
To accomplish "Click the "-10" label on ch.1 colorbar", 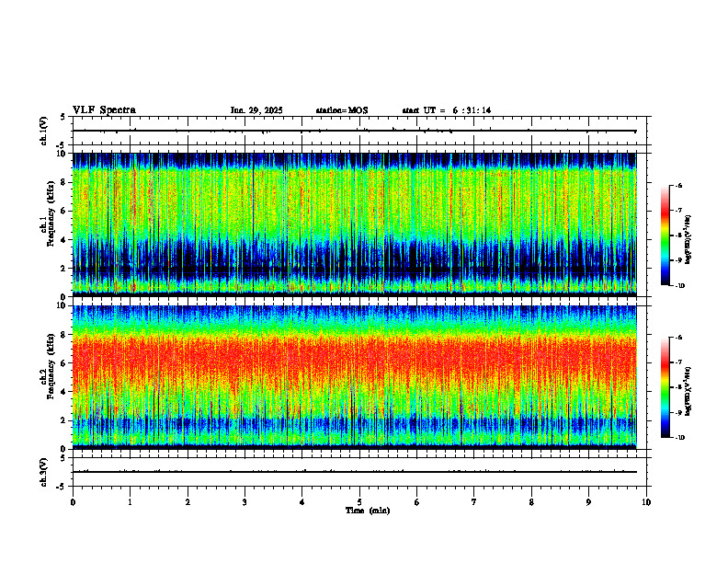I will [679, 286].
